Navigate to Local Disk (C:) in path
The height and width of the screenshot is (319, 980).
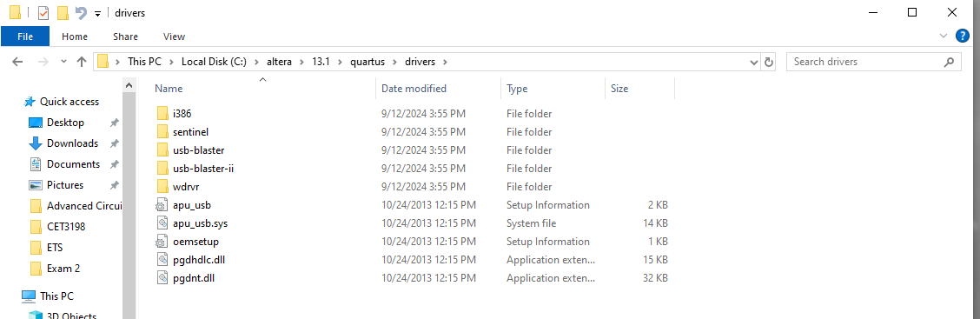pyautogui.click(x=215, y=62)
